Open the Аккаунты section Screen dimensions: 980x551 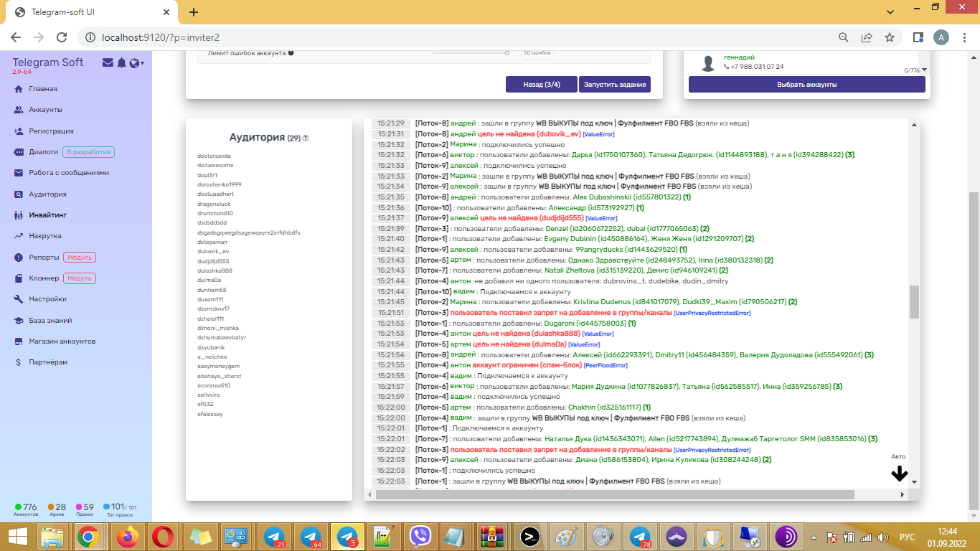click(45, 110)
